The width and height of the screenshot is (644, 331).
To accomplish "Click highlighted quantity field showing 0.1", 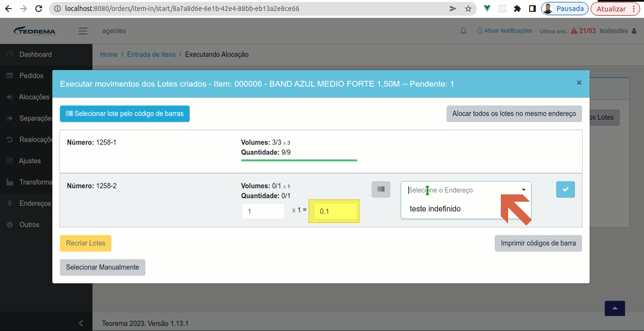I will coord(335,211).
